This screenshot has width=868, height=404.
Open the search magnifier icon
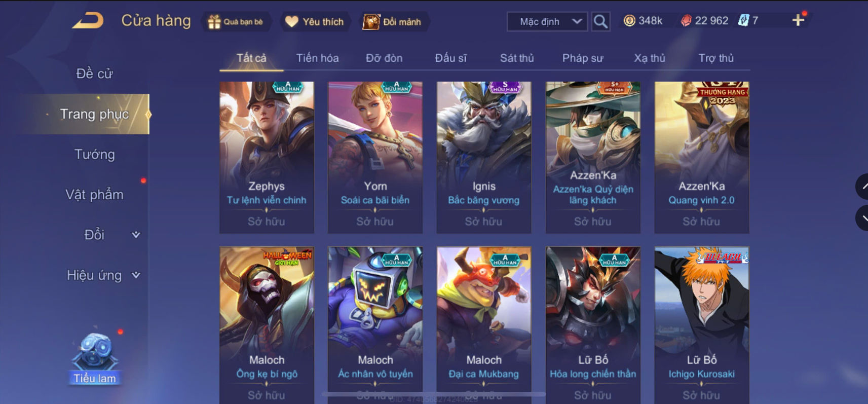[x=600, y=22]
